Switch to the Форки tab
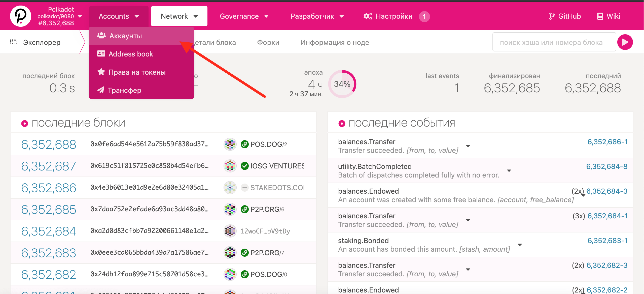 (x=268, y=42)
